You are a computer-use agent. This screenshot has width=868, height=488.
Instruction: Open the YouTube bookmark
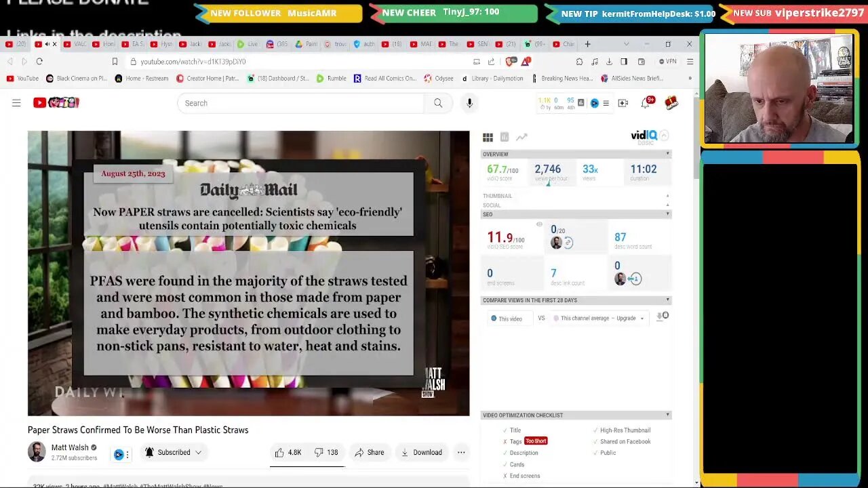pos(22,79)
